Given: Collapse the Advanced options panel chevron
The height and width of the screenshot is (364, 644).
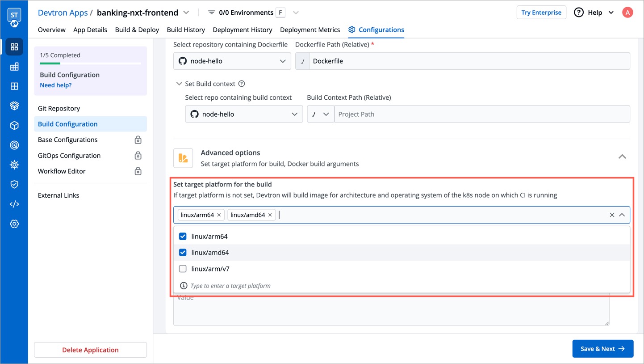Looking at the screenshot, I should pyautogui.click(x=622, y=157).
